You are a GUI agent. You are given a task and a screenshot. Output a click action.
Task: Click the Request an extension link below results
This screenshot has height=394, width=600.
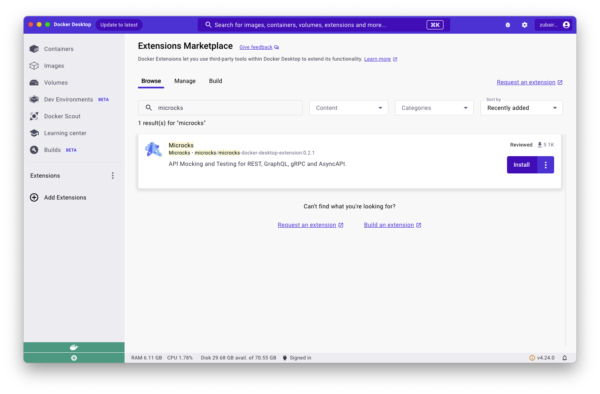[x=307, y=225]
